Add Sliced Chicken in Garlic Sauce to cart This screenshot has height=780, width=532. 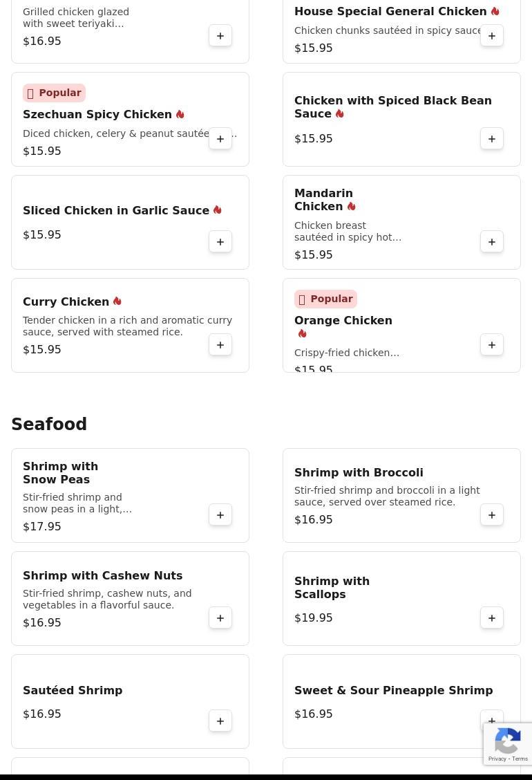(220, 242)
